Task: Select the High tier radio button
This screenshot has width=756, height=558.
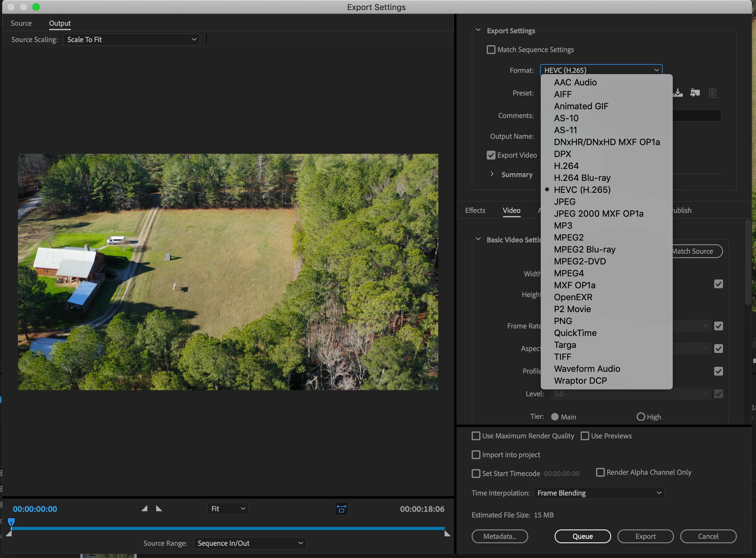Action: [640, 417]
